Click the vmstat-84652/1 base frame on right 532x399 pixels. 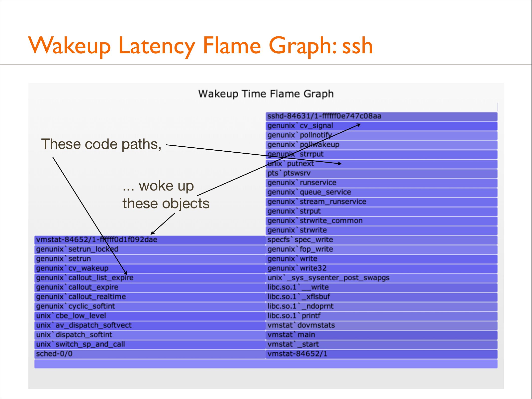click(x=381, y=354)
